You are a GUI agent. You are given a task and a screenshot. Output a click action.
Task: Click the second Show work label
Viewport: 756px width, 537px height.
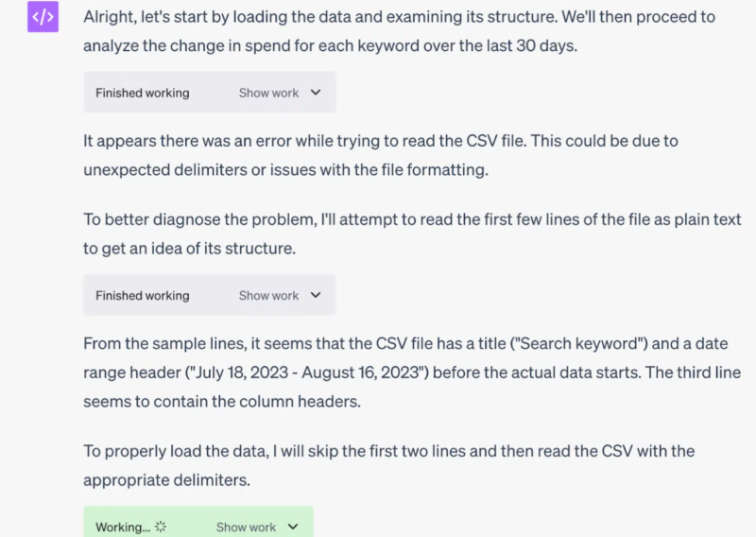click(268, 295)
